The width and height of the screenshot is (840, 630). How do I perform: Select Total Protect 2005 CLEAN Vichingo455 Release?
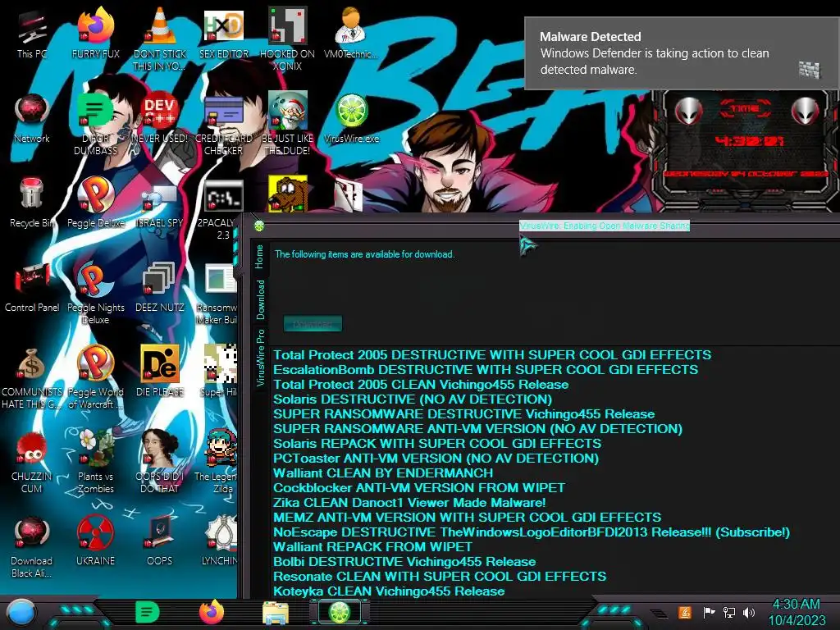tap(421, 385)
